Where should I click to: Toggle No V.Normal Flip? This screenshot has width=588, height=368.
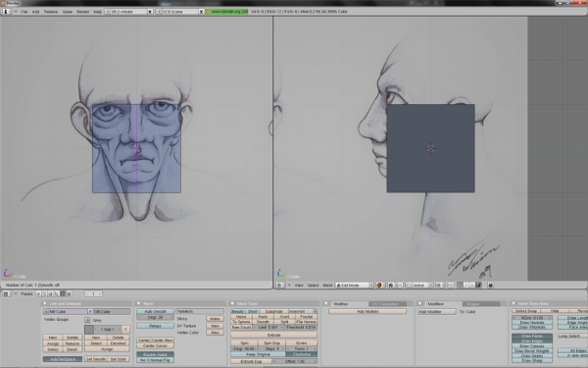click(155, 360)
